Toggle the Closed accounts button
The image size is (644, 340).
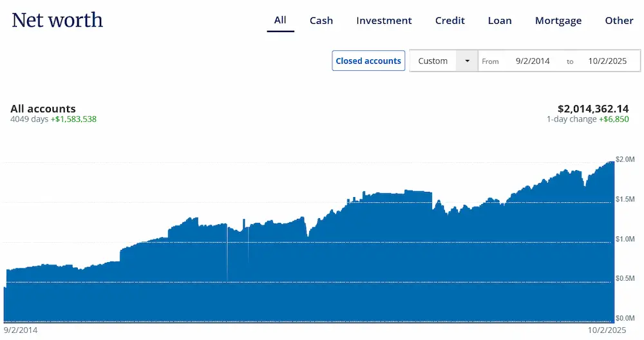[x=368, y=61]
